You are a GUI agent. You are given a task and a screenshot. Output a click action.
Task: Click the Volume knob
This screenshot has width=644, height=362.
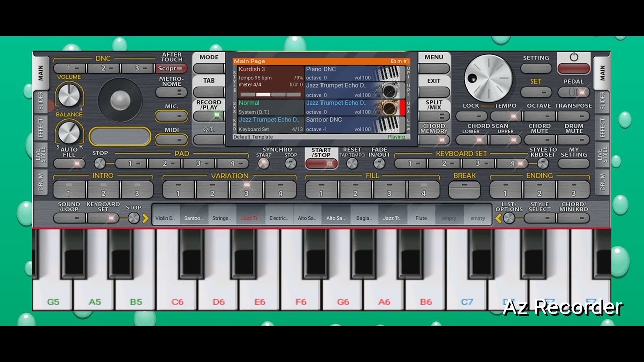coord(69,95)
